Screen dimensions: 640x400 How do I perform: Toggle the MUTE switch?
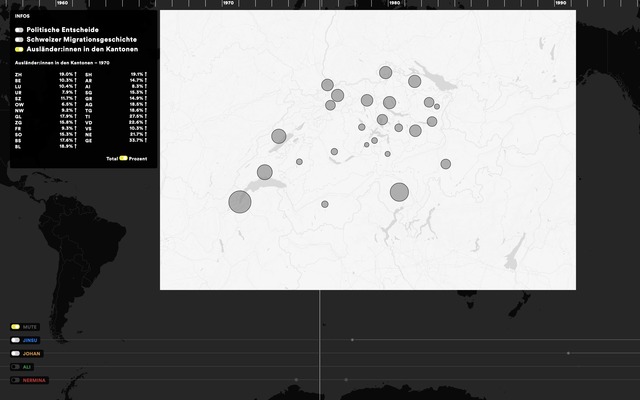pos(15,327)
